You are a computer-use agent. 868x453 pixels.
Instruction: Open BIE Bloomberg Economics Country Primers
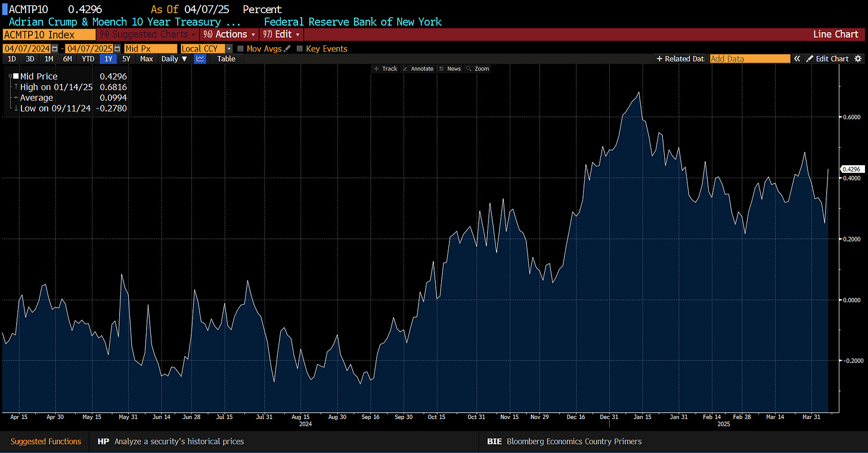coord(565,442)
